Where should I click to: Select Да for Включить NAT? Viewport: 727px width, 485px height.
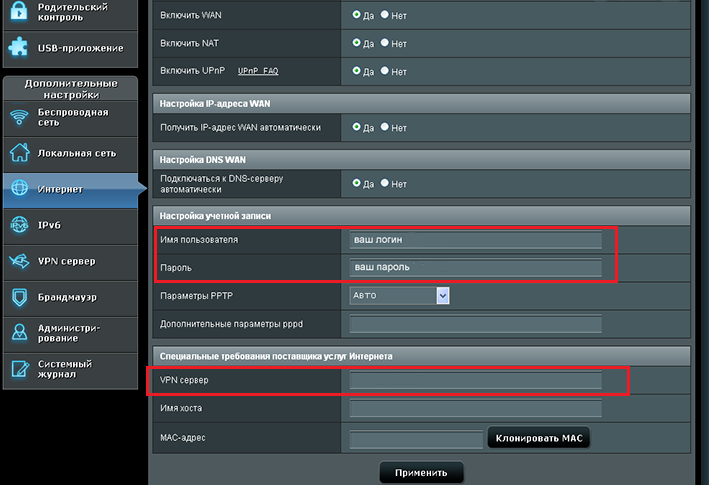coord(357,43)
